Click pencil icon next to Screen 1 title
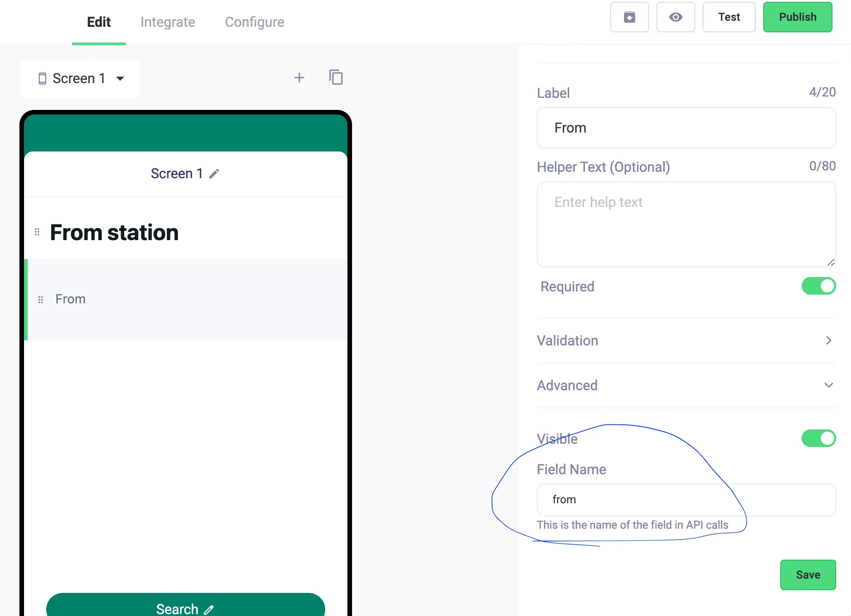Screen dimensions: 851x616 (214, 174)
